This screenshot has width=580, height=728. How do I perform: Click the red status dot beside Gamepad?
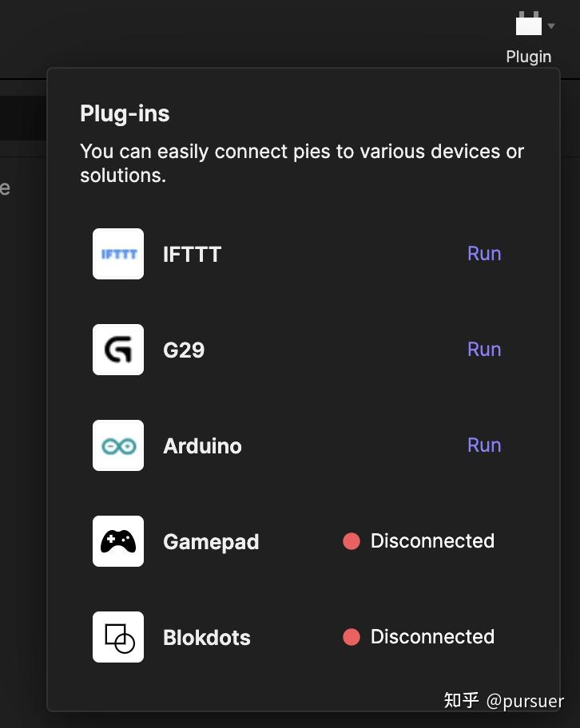pyautogui.click(x=352, y=541)
